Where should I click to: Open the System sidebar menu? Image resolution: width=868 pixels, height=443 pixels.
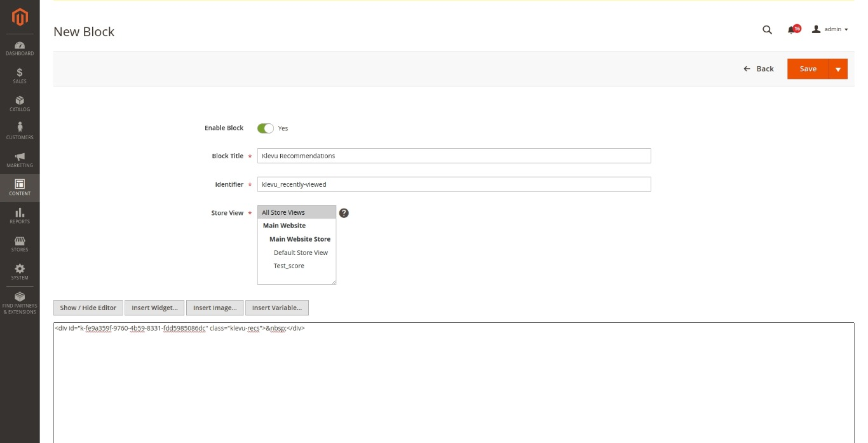click(20, 272)
